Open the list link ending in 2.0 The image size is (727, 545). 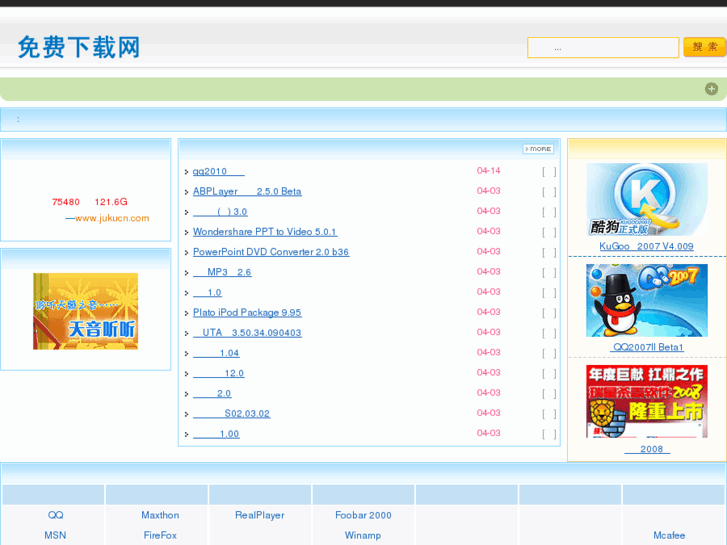pos(212,394)
